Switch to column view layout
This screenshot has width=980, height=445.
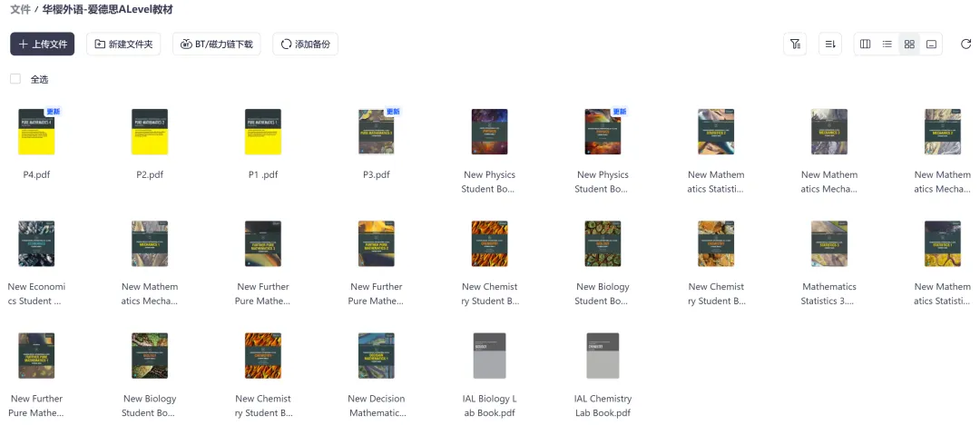(x=865, y=44)
